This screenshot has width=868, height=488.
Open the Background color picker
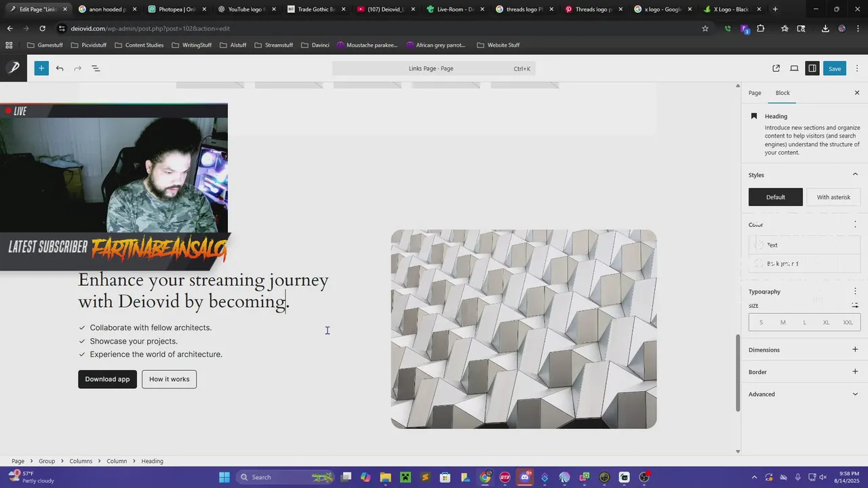804,264
